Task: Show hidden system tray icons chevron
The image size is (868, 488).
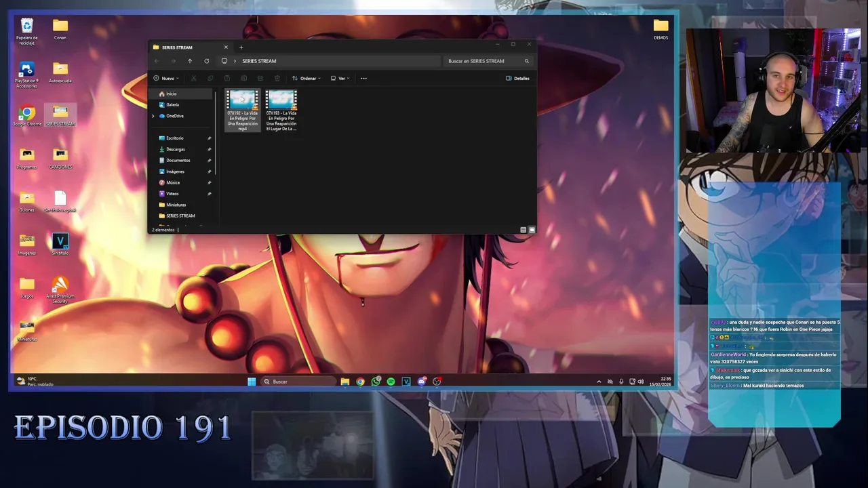Action: pos(598,382)
